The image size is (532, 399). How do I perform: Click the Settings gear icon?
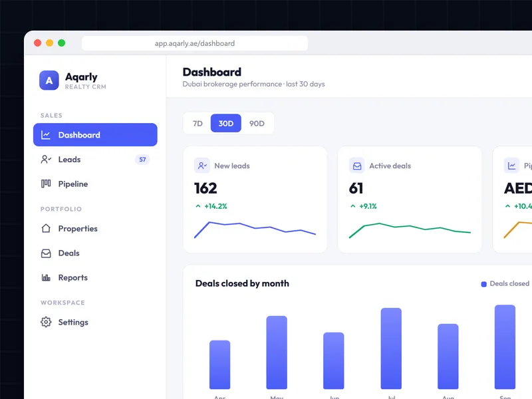[46, 322]
